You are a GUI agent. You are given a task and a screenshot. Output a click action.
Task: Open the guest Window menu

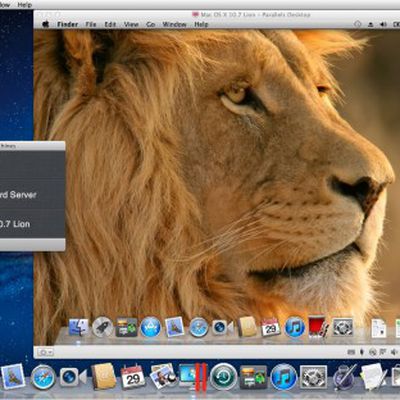174,24
